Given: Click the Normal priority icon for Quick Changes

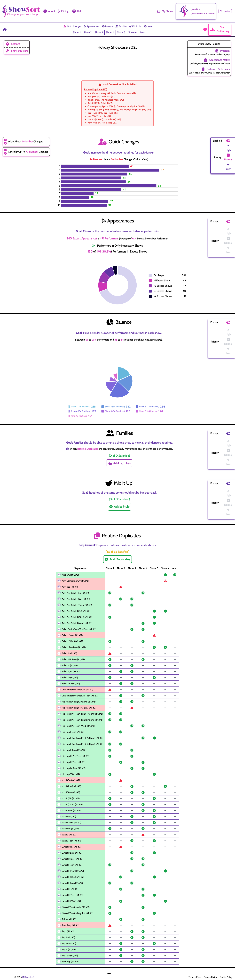Looking at the screenshot, I should click(x=228, y=155).
